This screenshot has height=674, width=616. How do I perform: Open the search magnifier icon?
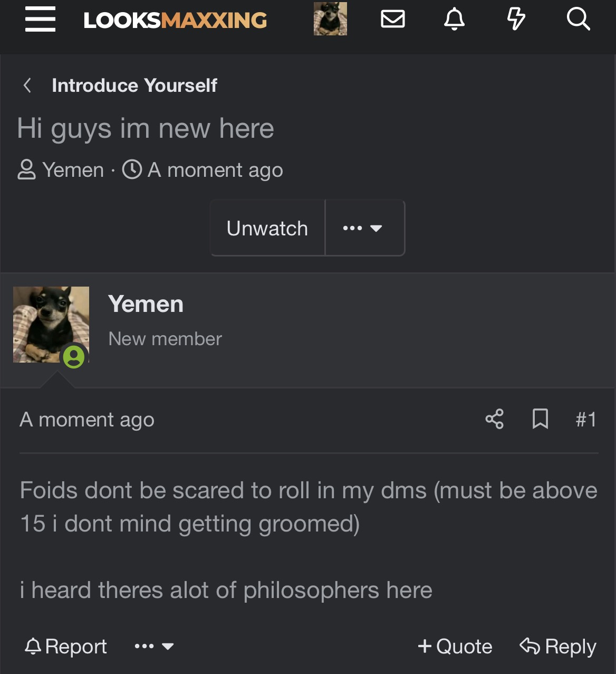pyautogui.click(x=578, y=20)
